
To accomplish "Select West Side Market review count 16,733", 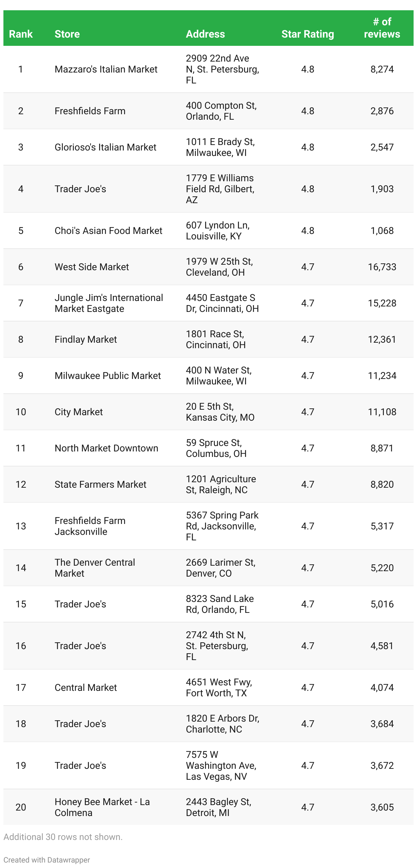I will [x=382, y=267].
